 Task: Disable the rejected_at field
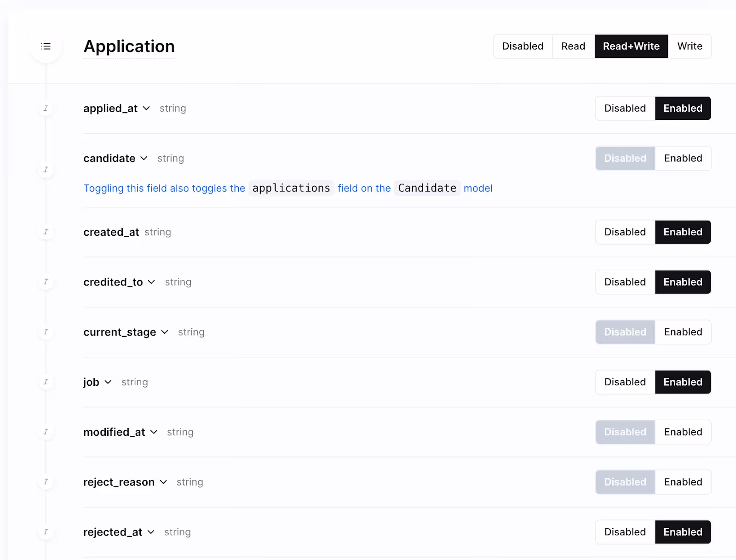(625, 532)
